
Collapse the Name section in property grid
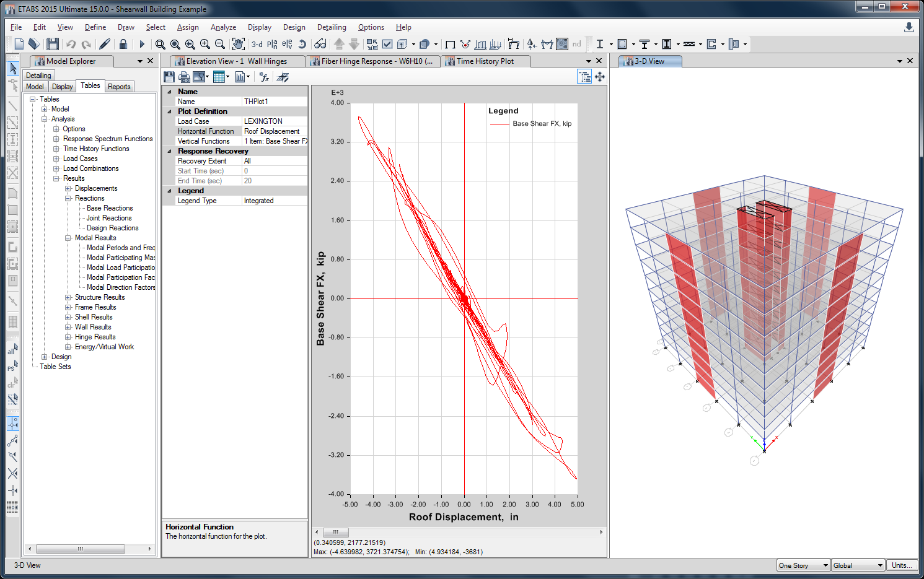pyautogui.click(x=169, y=92)
